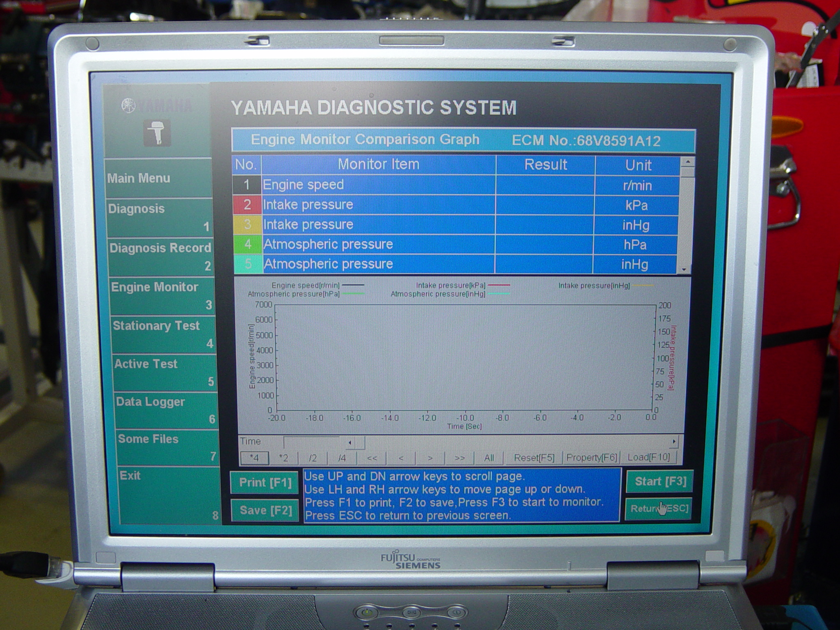Click Start [F3] button

tap(660, 481)
